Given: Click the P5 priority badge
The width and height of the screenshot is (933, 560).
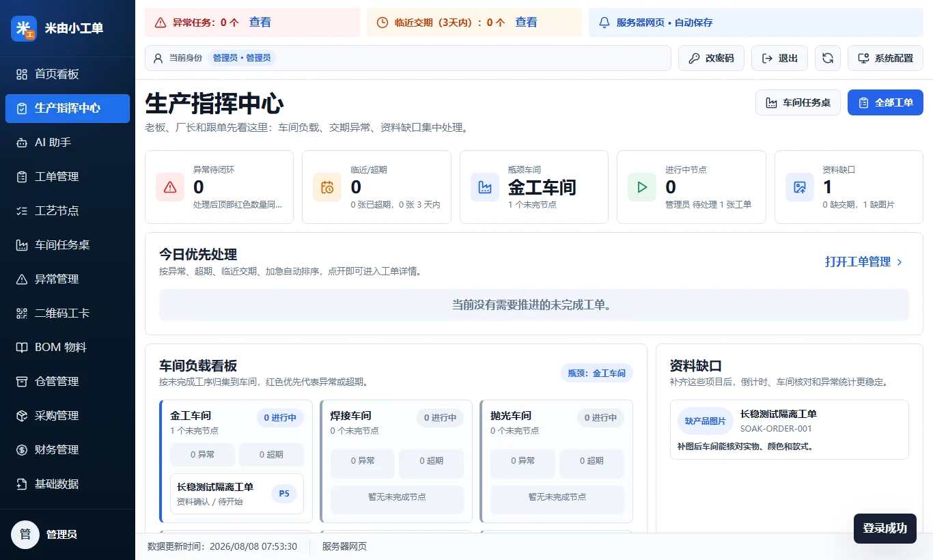Looking at the screenshot, I should pyautogui.click(x=284, y=494).
